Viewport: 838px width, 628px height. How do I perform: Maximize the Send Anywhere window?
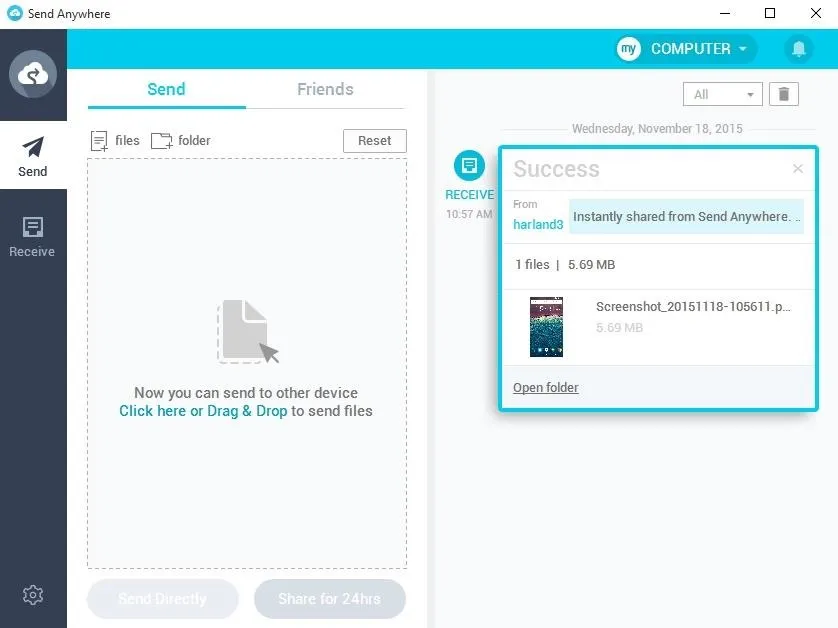[x=770, y=13]
